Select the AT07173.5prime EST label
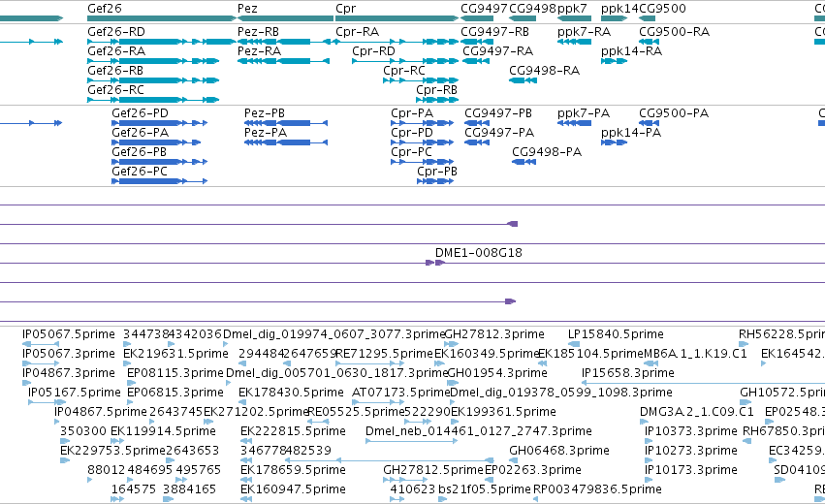 [x=401, y=393]
